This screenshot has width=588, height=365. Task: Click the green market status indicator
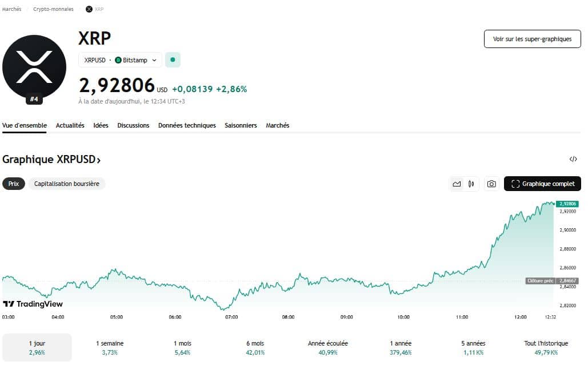pos(173,59)
